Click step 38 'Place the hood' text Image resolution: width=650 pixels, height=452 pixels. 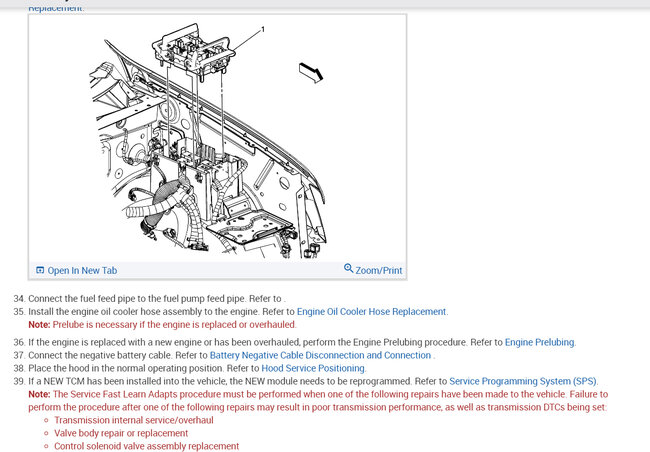click(144, 368)
